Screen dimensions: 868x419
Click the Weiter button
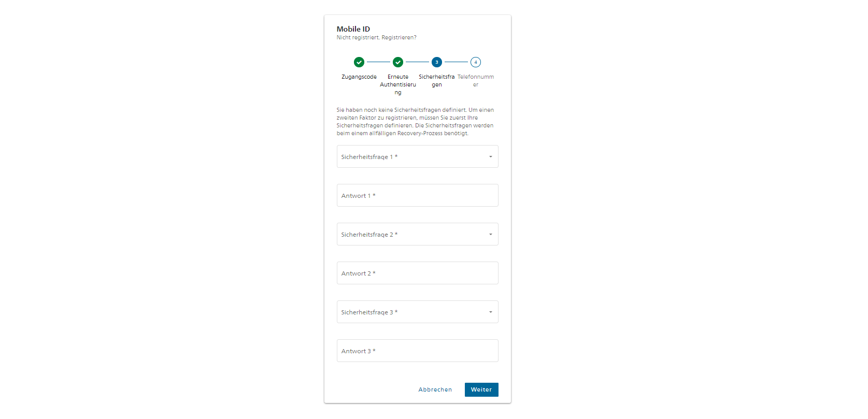(x=481, y=389)
